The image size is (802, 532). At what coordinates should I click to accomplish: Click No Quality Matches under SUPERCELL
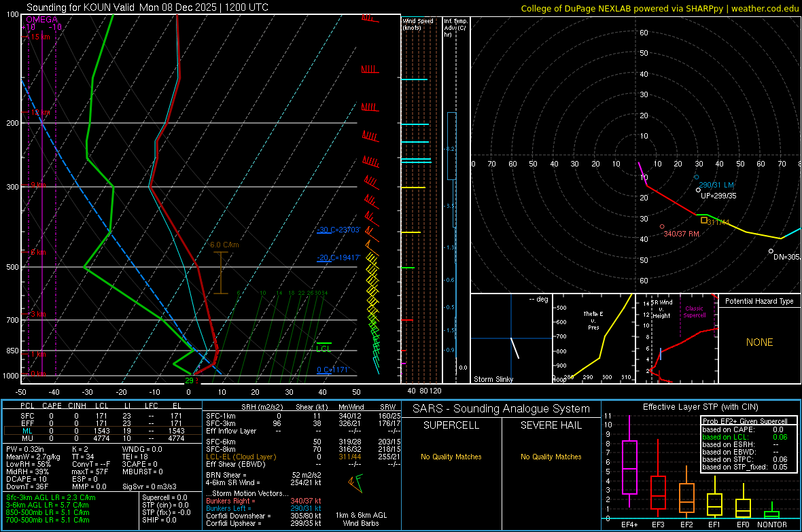click(x=451, y=457)
